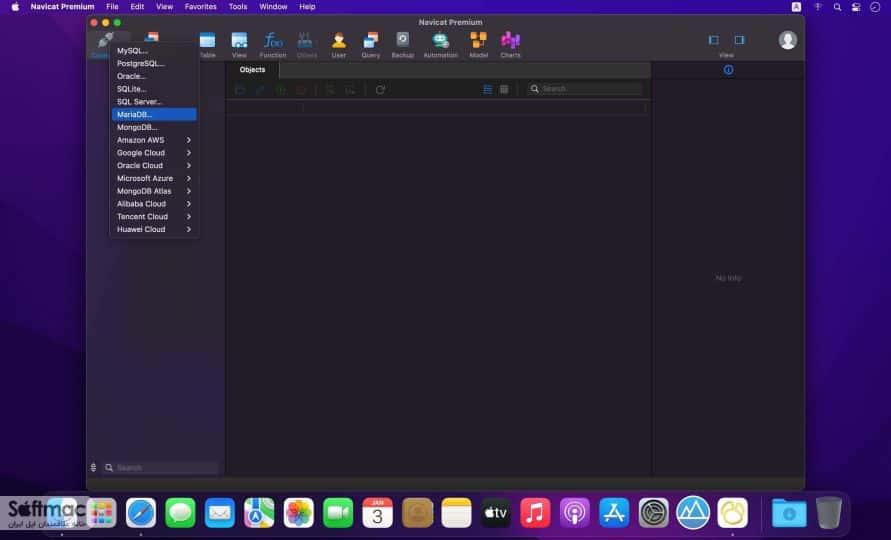The height and width of the screenshot is (540, 891).
Task: Open the Query toolbar icon
Action: pyautogui.click(x=370, y=44)
